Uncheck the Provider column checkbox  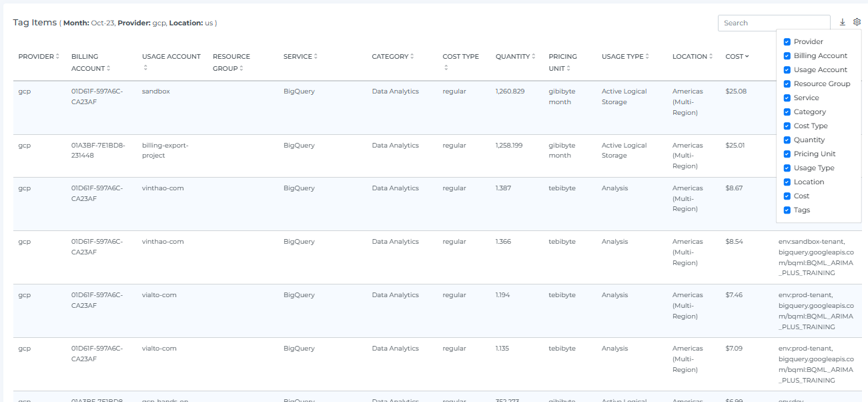(x=787, y=41)
